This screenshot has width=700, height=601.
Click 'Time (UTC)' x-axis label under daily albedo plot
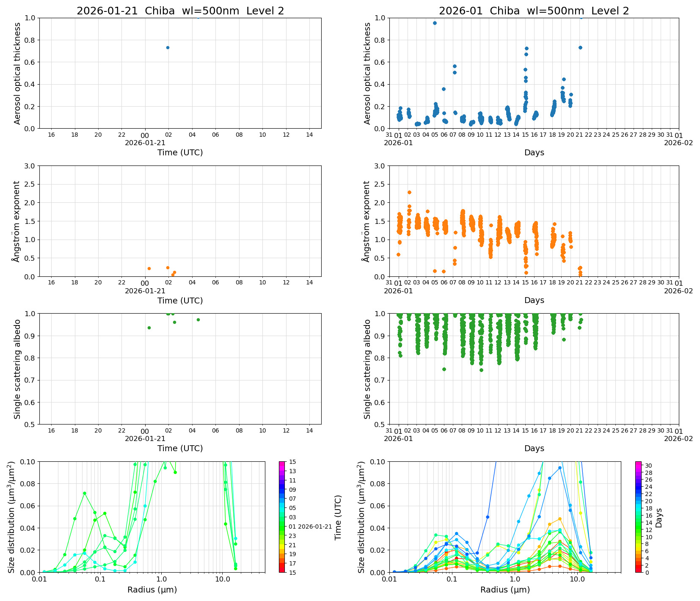point(180,448)
